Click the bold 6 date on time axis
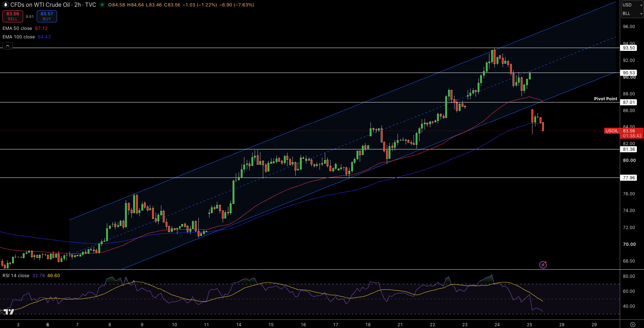The width and height of the screenshot is (644, 328). [48, 324]
